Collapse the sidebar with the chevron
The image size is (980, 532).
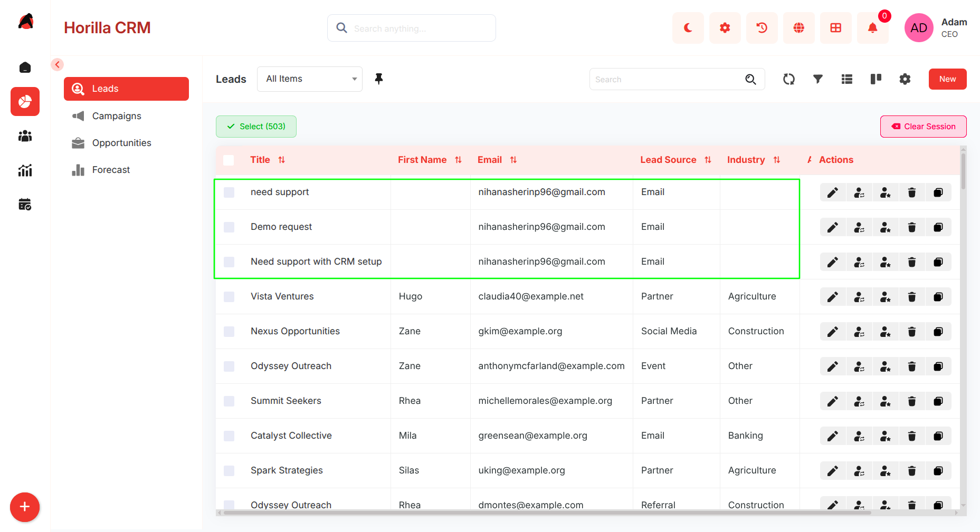click(x=58, y=64)
